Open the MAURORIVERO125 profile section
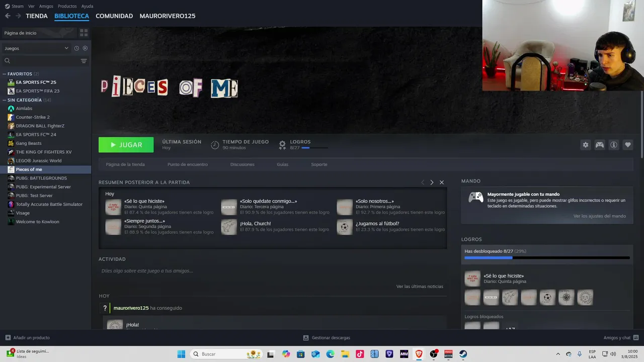This screenshot has height=362, width=644. click(x=168, y=16)
